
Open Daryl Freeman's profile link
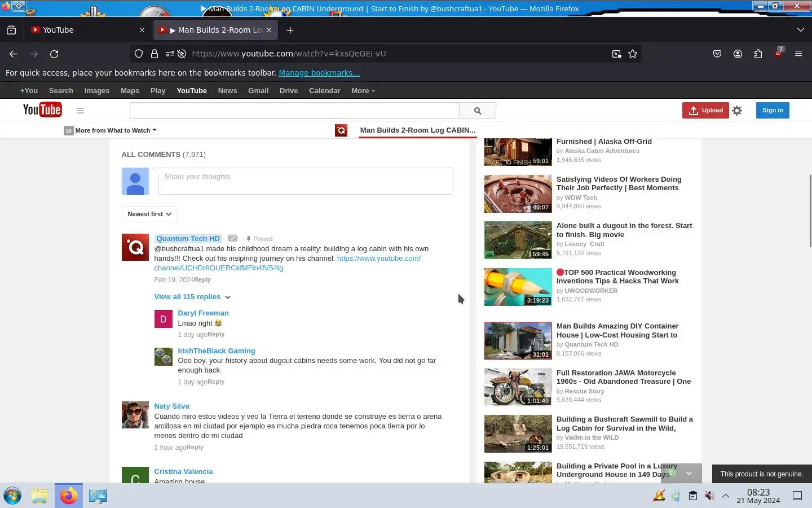click(203, 313)
